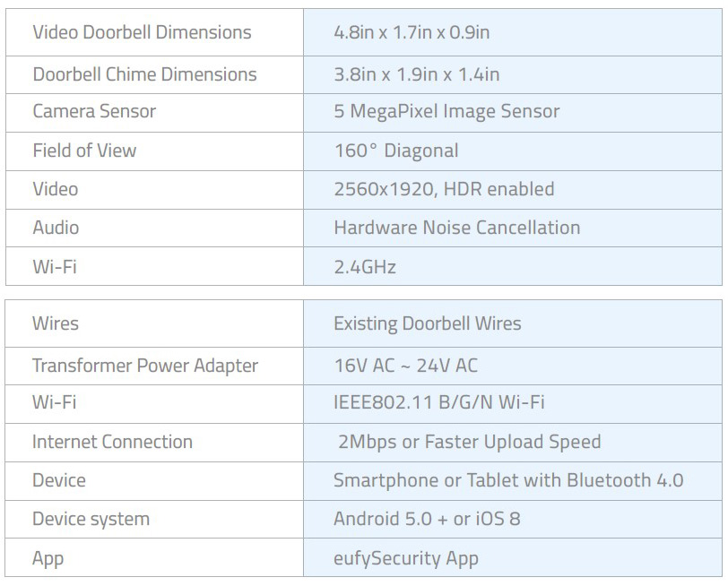Select the 16V AC ~ 24V AC value
Screen dimensions: 728x586
click(406, 366)
